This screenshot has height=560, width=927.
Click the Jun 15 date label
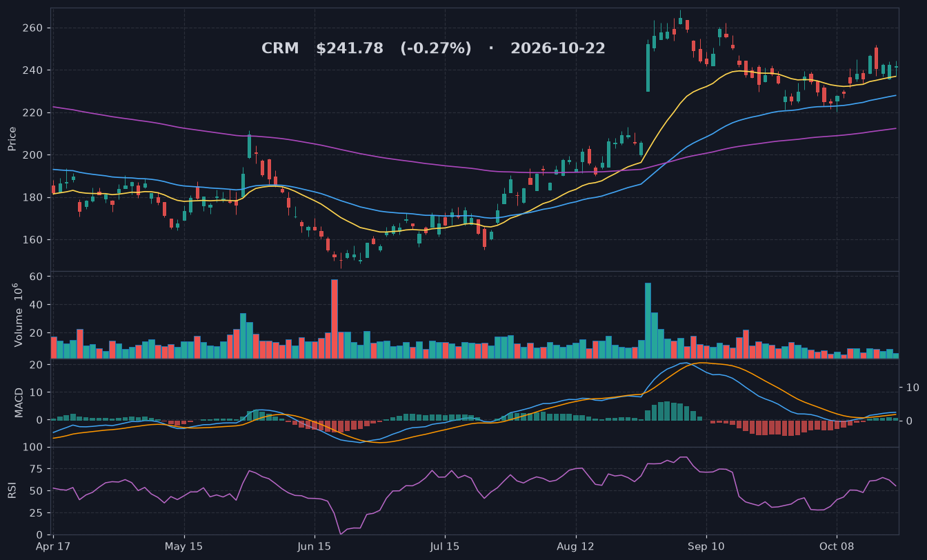[315, 546]
